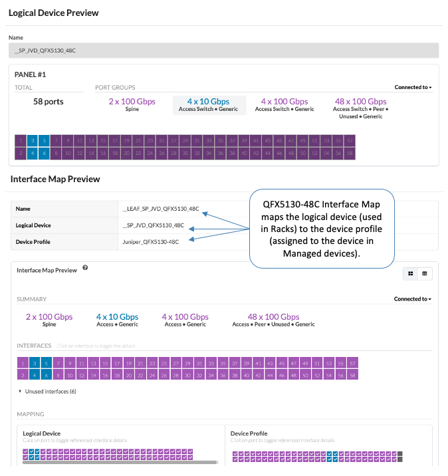Click interface 1 in Interfaces grid

point(23,363)
